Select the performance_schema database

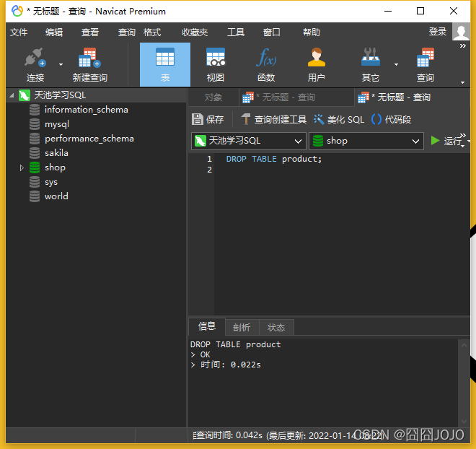click(x=89, y=139)
